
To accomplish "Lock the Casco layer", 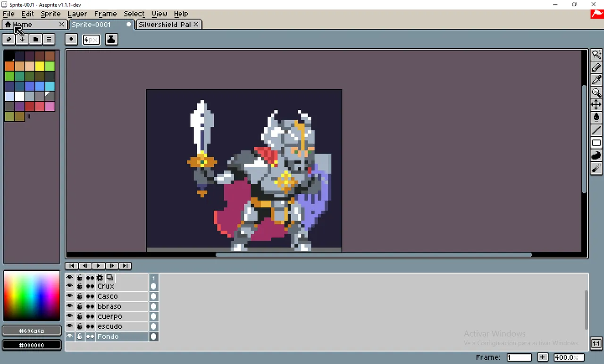I will [x=80, y=296].
